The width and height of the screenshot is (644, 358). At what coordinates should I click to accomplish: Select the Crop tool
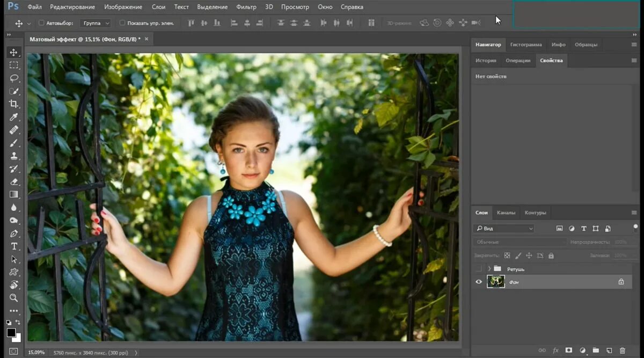tap(14, 104)
